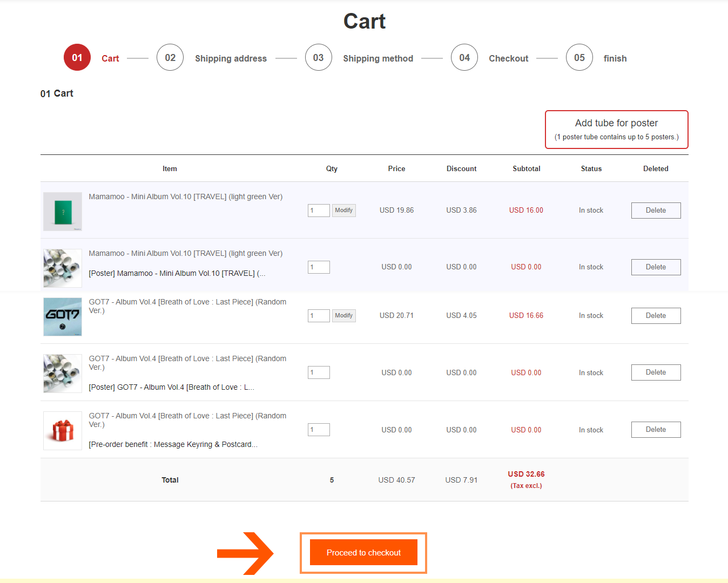Open the Mamamoo poster tubes thumbnail
The image size is (728, 583).
(x=63, y=268)
